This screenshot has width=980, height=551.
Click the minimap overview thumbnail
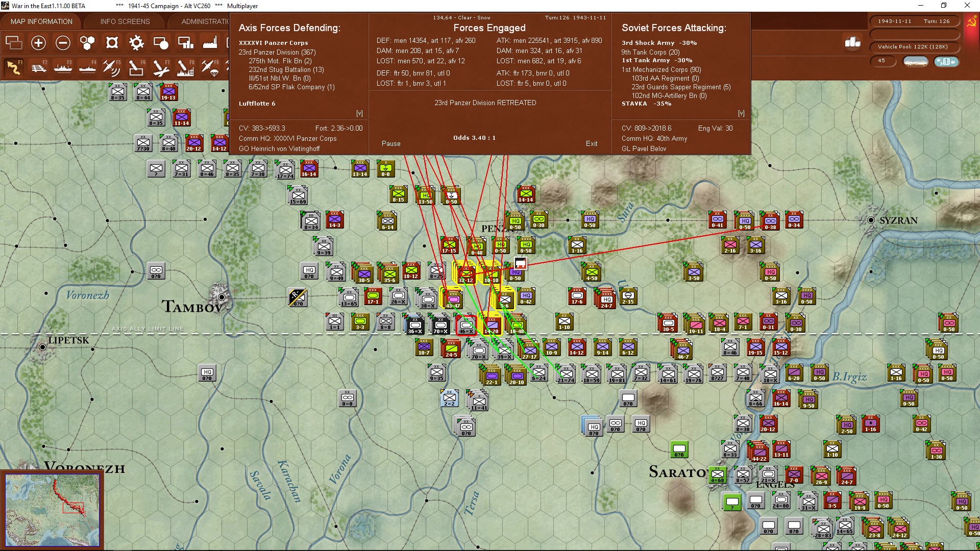[52, 509]
